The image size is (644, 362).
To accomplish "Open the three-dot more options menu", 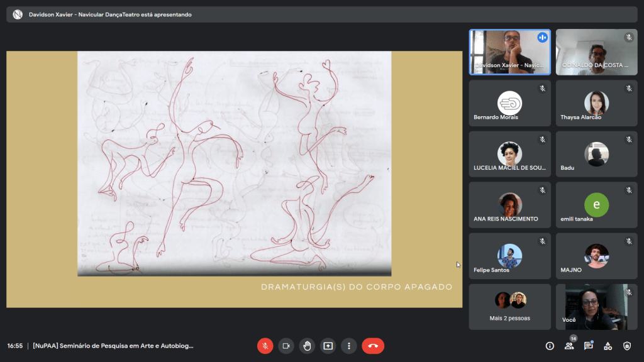I will pyautogui.click(x=348, y=346).
